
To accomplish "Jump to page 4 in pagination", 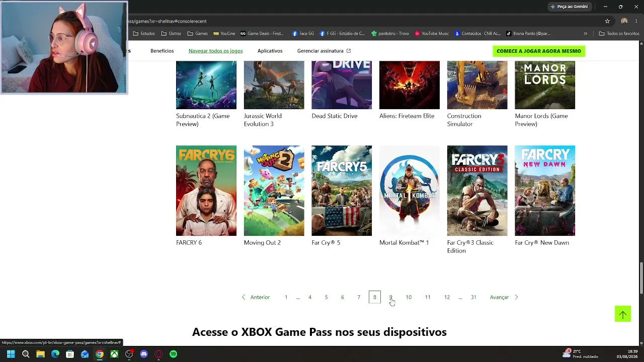I will tap(310, 297).
